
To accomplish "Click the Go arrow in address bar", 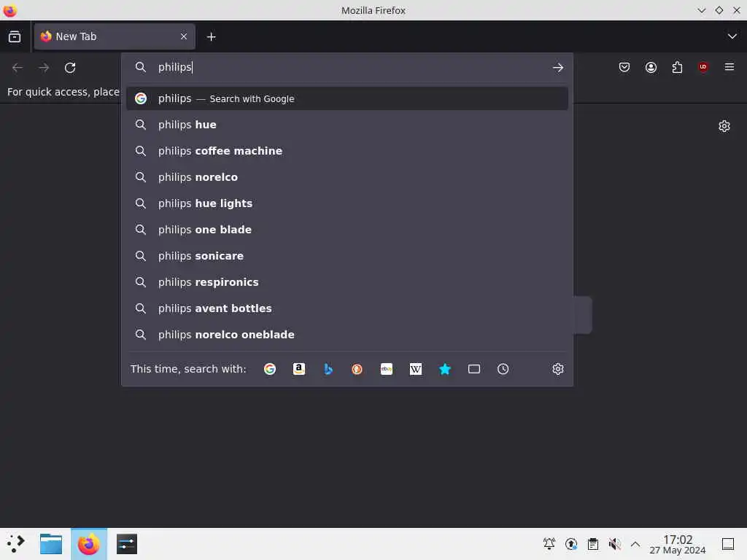I will point(558,68).
